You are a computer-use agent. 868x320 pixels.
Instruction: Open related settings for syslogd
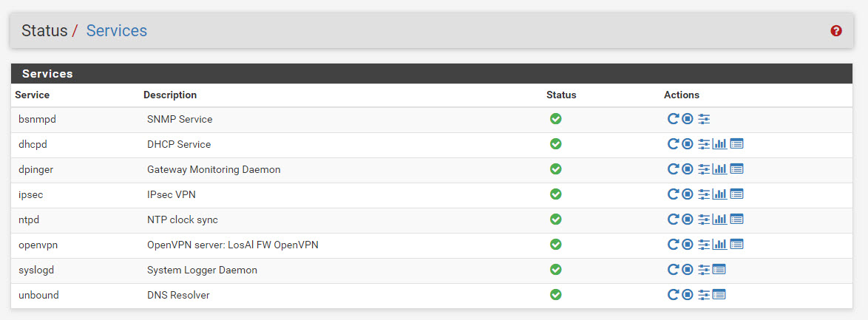tap(704, 270)
